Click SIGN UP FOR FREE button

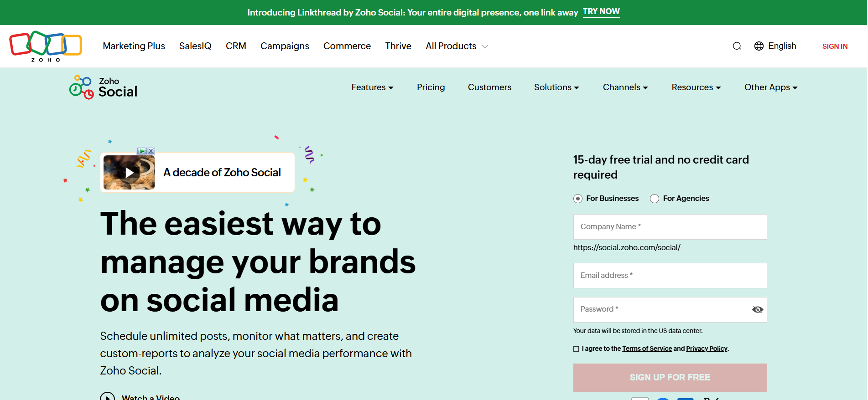coord(670,378)
